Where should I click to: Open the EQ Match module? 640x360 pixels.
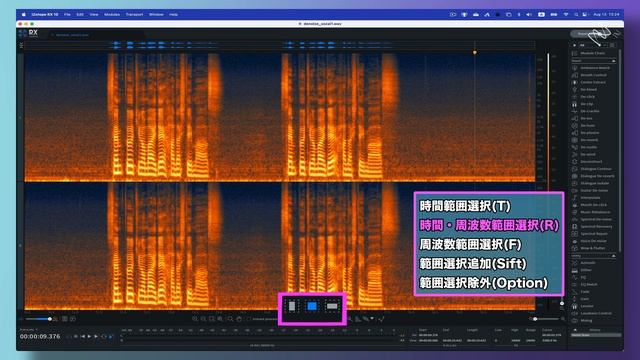pos(589,284)
